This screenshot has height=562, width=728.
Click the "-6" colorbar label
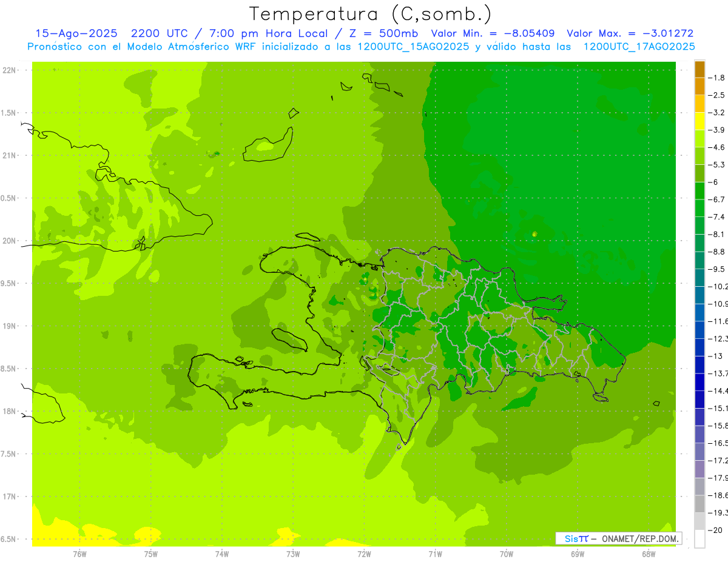(714, 182)
